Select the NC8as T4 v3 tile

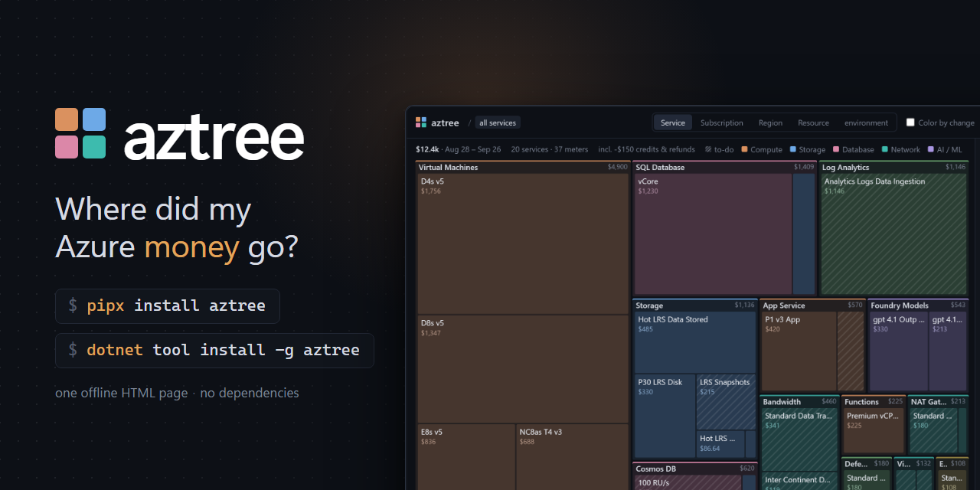click(x=573, y=457)
